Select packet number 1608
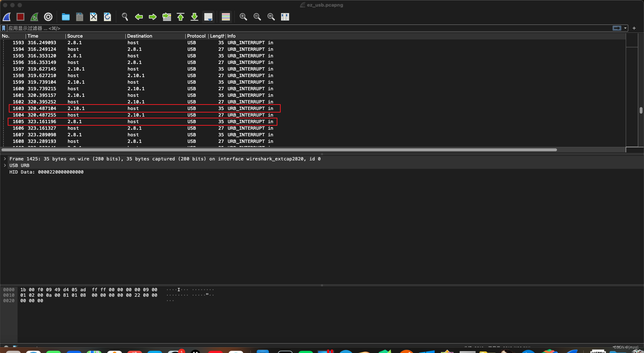 pyautogui.click(x=313, y=141)
